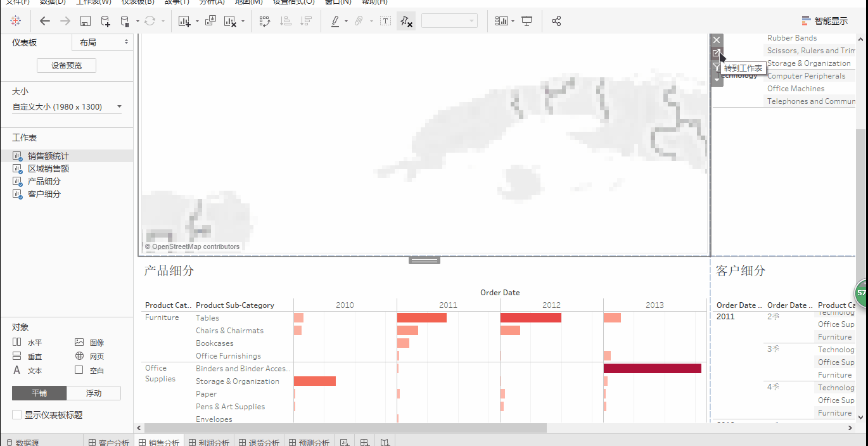Open the 自定义大小 size dropdown

[x=67, y=107]
